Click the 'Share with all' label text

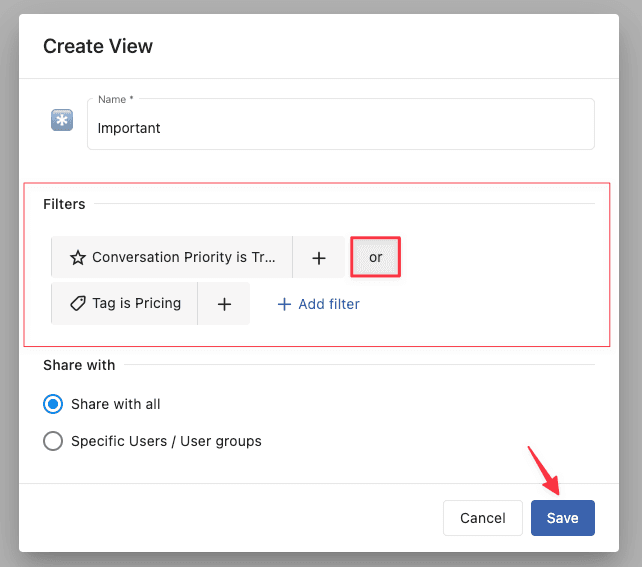[115, 404]
